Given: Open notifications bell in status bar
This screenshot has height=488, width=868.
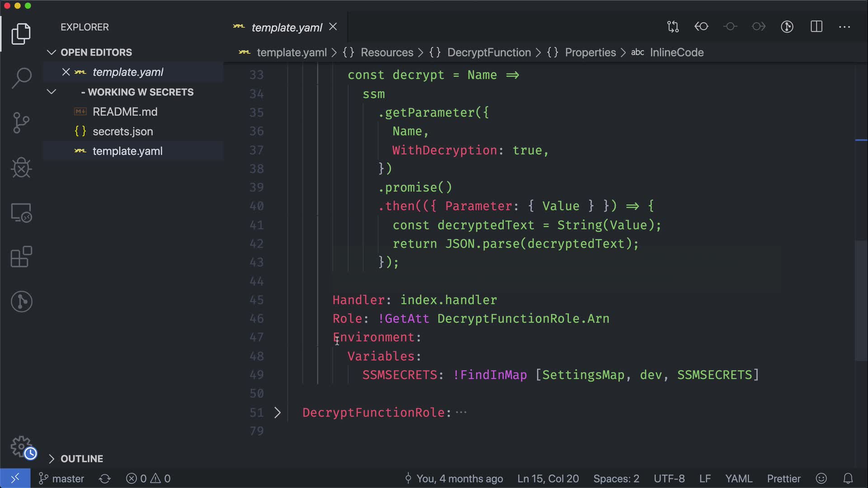Looking at the screenshot, I should click(x=848, y=479).
